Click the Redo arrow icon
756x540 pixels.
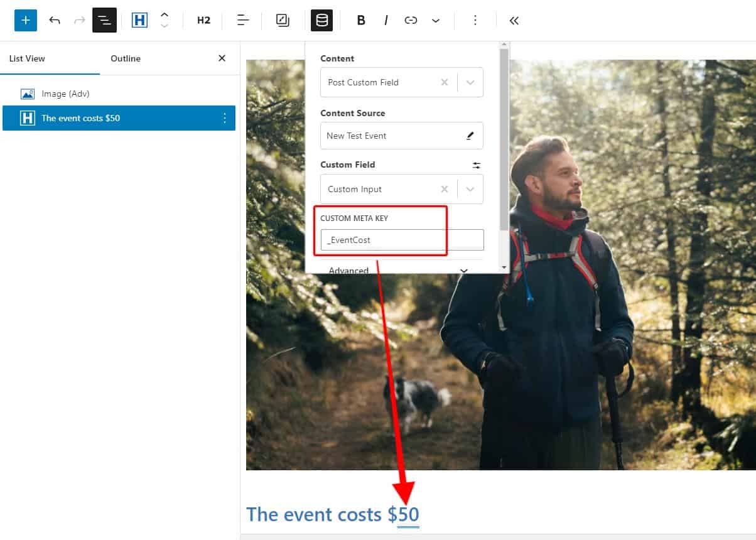click(x=78, y=20)
